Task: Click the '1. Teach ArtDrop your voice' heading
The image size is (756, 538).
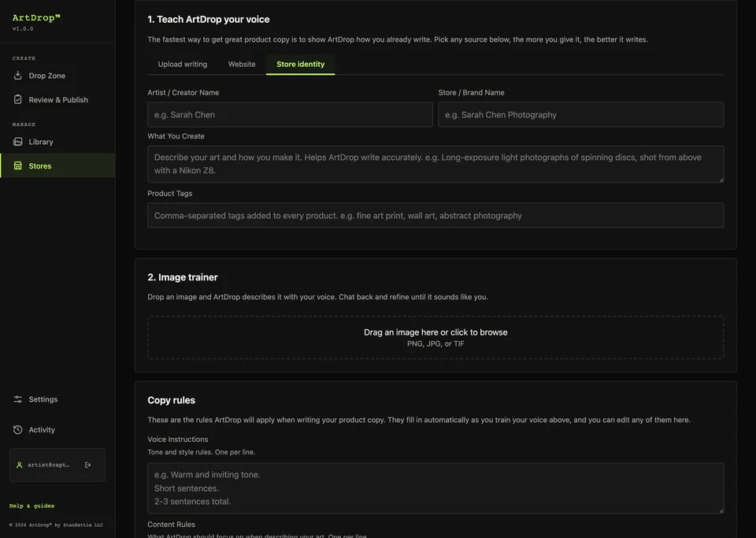Action: point(208,19)
